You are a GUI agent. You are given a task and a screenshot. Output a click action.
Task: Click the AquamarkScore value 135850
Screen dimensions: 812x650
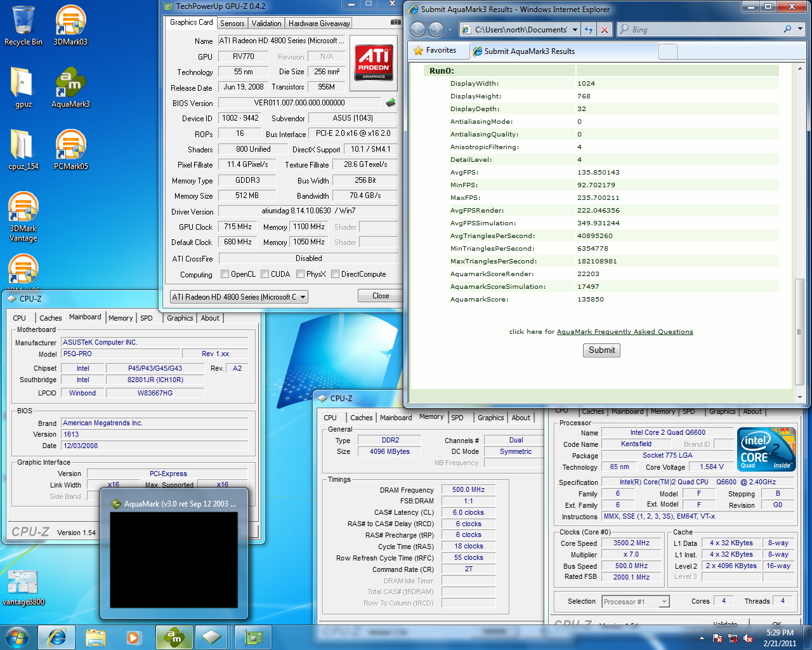click(591, 299)
